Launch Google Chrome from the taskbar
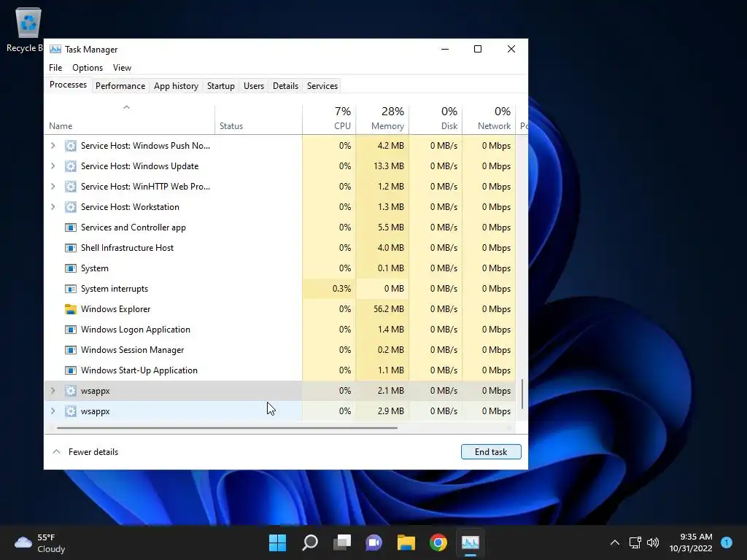This screenshot has width=747, height=560. click(438, 542)
